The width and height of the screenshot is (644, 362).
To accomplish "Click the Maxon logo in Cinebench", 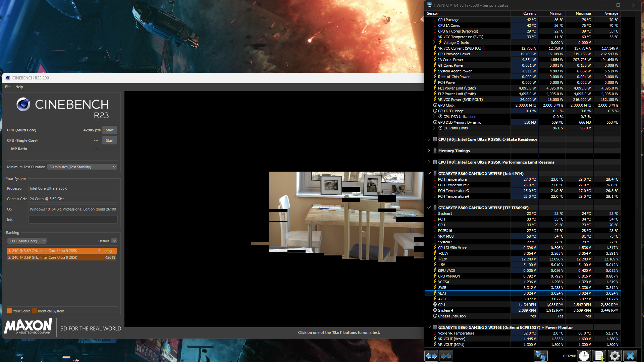I will tap(28, 326).
